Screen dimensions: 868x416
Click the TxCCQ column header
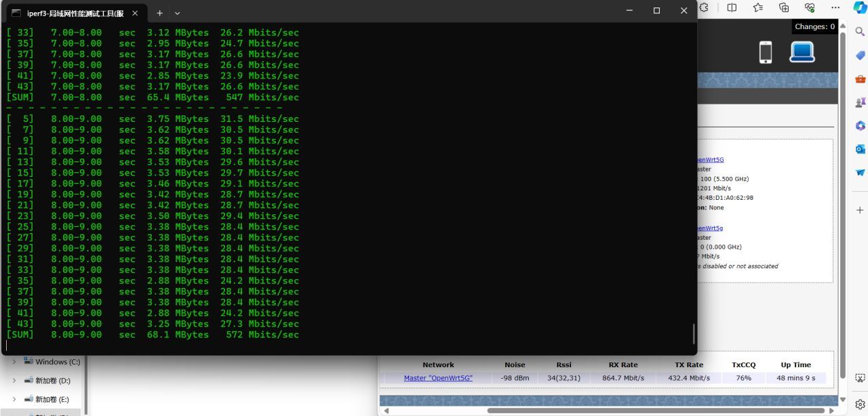[743, 365]
